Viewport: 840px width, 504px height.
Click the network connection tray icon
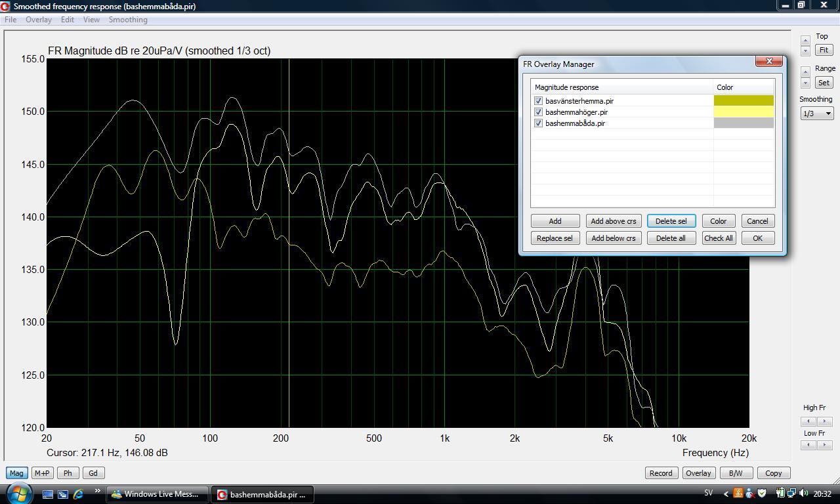pos(792,493)
